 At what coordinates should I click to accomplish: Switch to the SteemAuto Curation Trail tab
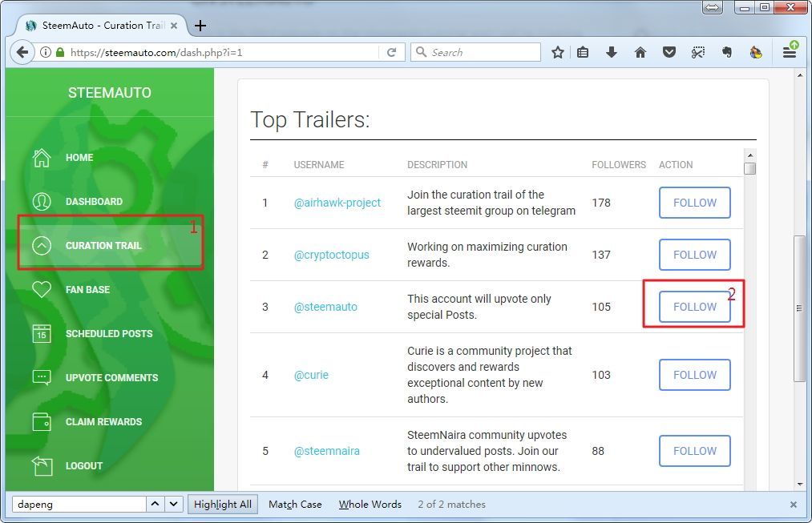(96, 25)
